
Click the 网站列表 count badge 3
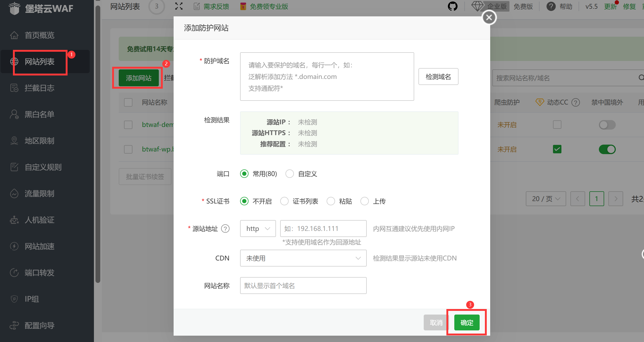click(x=157, y=6)
